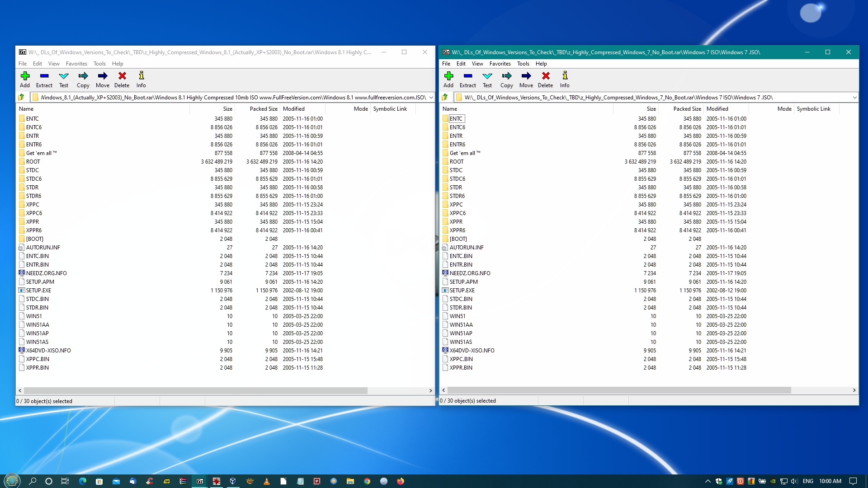
Task: Click Delete in left 7-Zip window
Action: 122,80
